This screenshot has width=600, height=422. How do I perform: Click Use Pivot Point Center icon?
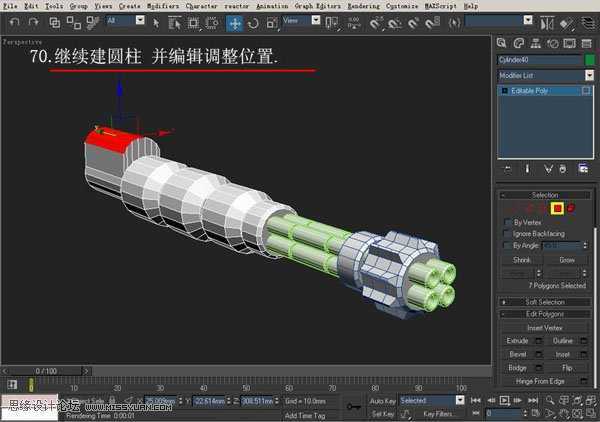[331, 23]
